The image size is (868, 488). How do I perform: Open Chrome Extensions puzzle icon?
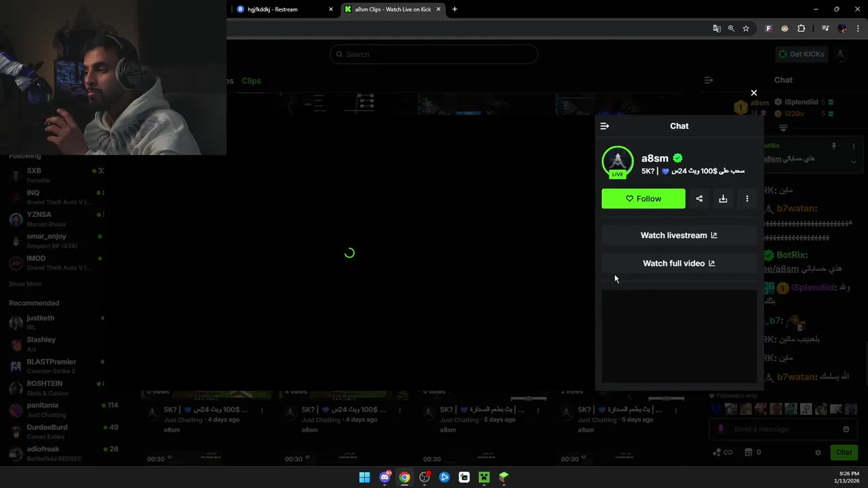tap(801, 28)
